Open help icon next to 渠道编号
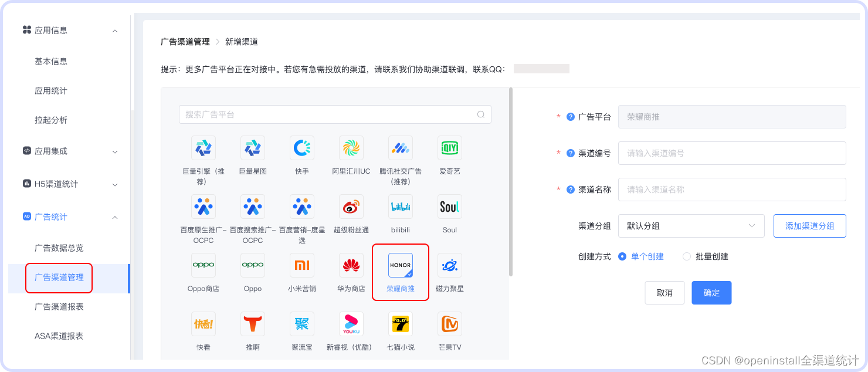The height and width of the screenshot is (372, 868). 570,153
